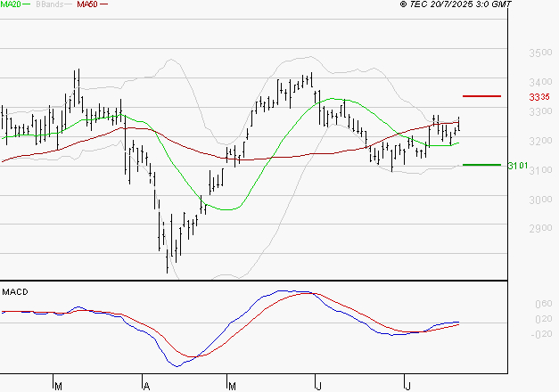This screenshot has width=559, height=392.
Task: Click the MA20 legend label
Action: click(x=11, y=4)
